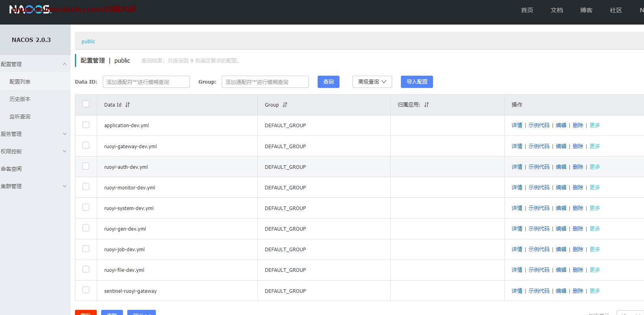Select the ruoyi-file-dev.yml checkbox

click(x=86, y=269)
